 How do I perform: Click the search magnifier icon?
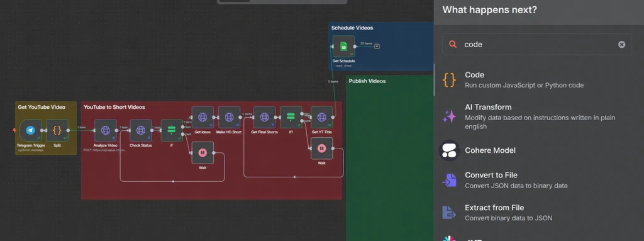pos(453,45)
